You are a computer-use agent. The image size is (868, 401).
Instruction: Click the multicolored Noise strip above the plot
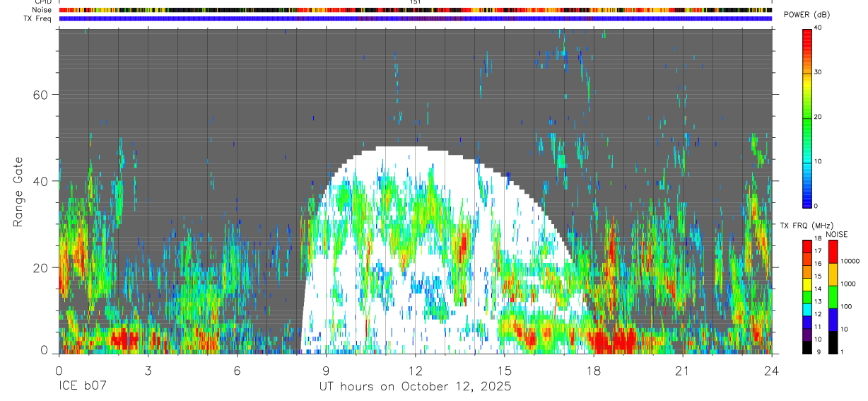(x=415, y=10)
